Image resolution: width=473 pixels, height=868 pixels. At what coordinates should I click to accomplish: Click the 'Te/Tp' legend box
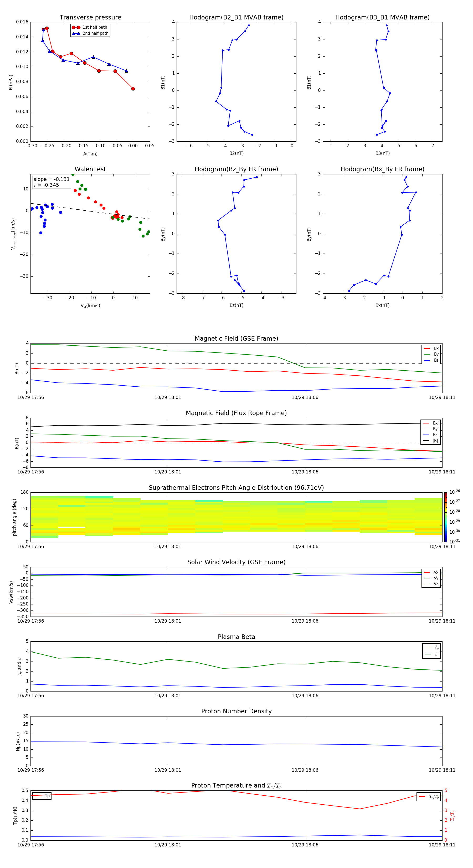click(429, 796)
